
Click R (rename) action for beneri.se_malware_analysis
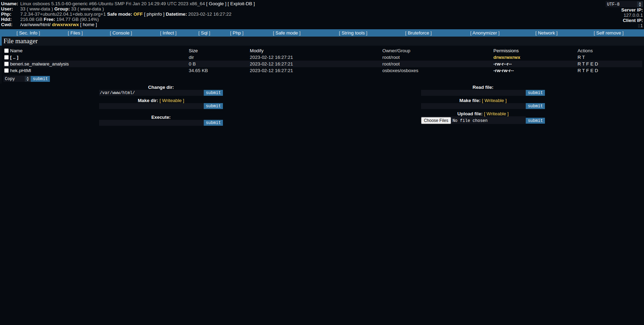click(x=579, y=64)
